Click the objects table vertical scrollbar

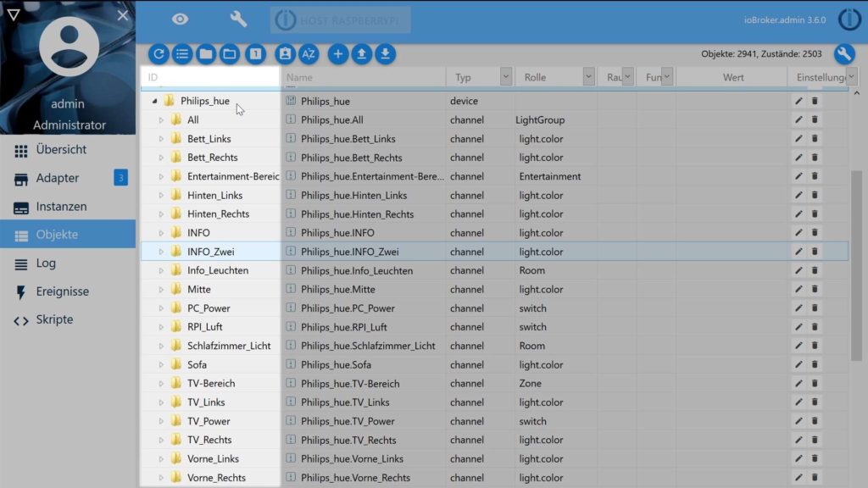pyautogui.click(x=856, y=265)
